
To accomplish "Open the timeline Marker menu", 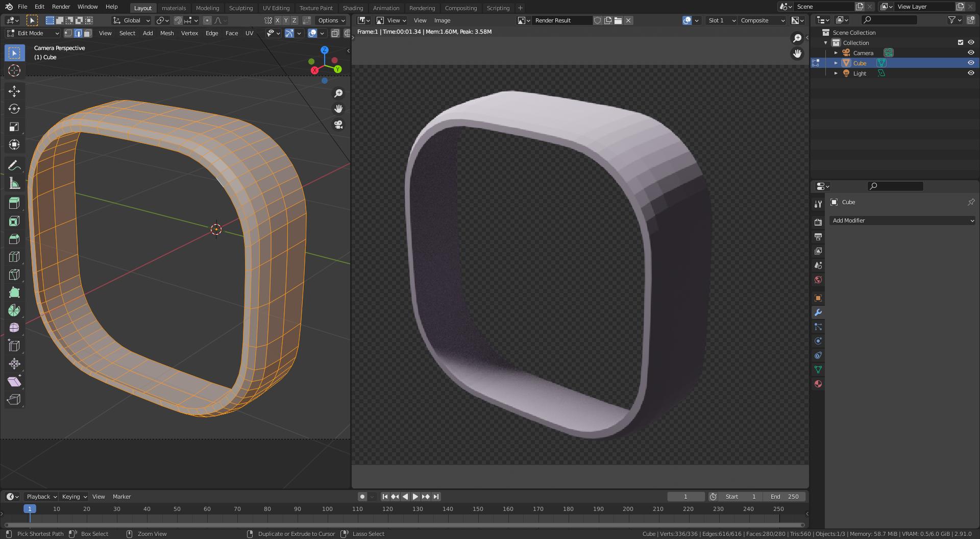I will (x=121, y=497).
